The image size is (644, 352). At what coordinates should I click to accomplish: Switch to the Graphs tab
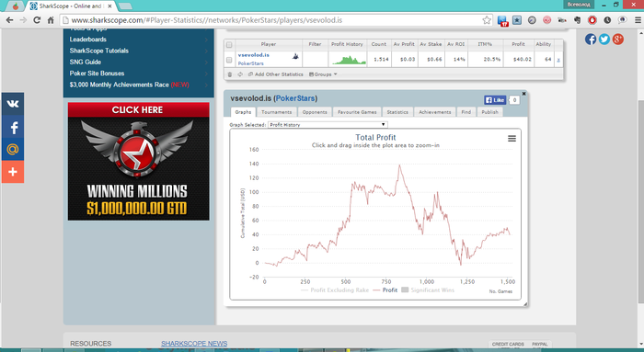tap(243, 112)
